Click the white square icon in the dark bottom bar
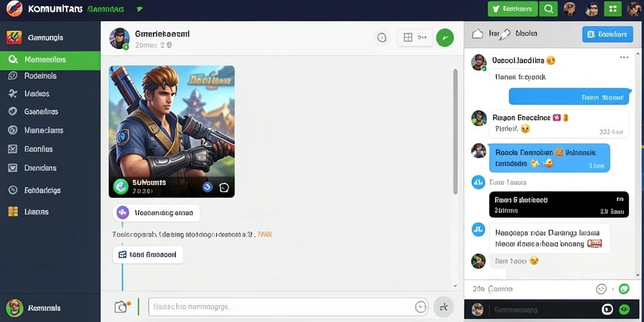 [607, 309]
